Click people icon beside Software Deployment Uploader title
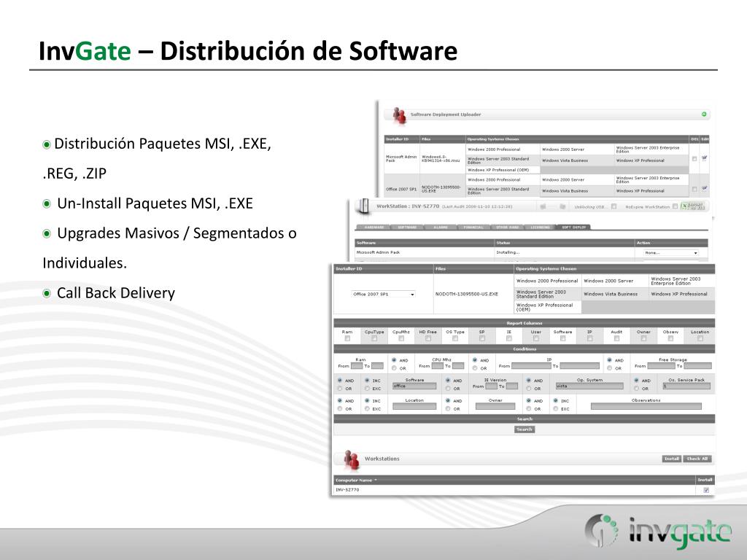The height and width of the screenshot is (560, 747). pos(399,114)
